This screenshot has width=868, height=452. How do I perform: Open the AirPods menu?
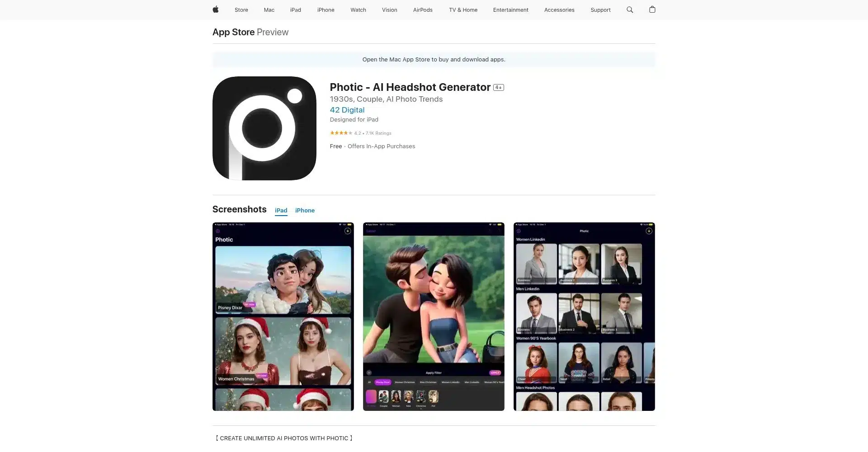[422, 9]
